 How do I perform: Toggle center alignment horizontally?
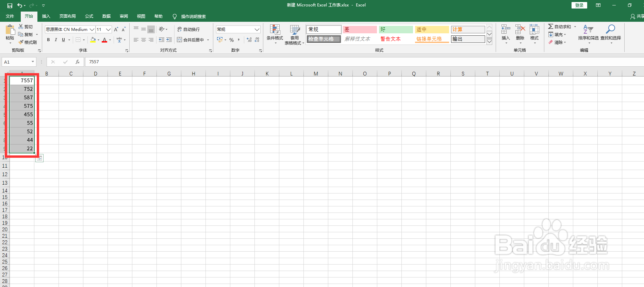[x=144, y=40]
